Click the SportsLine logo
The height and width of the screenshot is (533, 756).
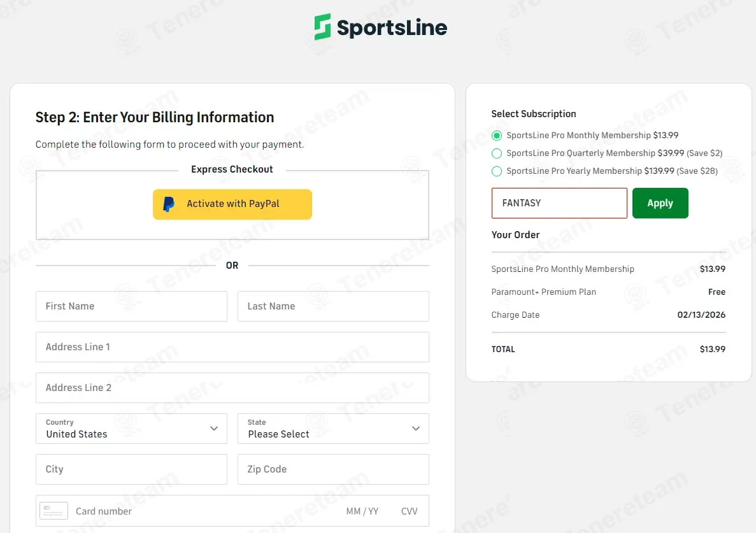pos(380,27)
